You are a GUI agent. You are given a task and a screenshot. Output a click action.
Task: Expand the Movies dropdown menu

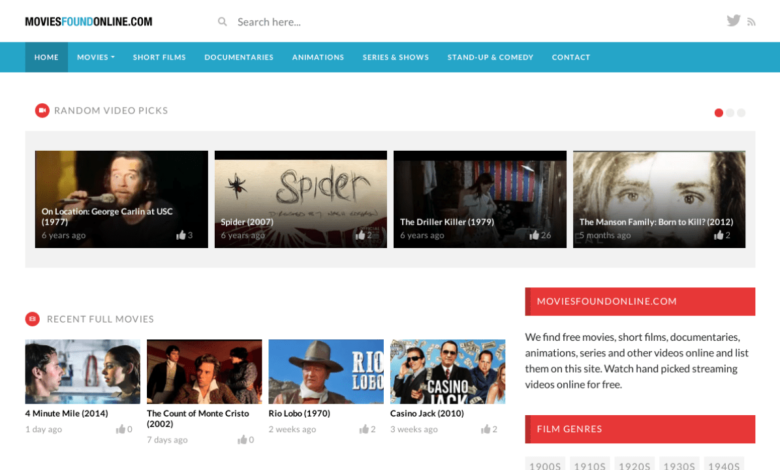pos(96,57)
